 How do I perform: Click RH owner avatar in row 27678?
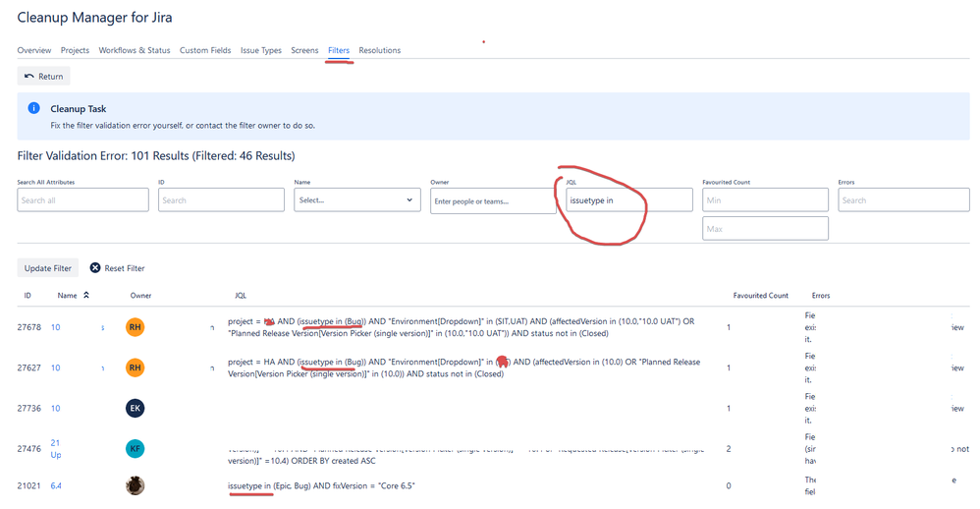coord(135,327)
